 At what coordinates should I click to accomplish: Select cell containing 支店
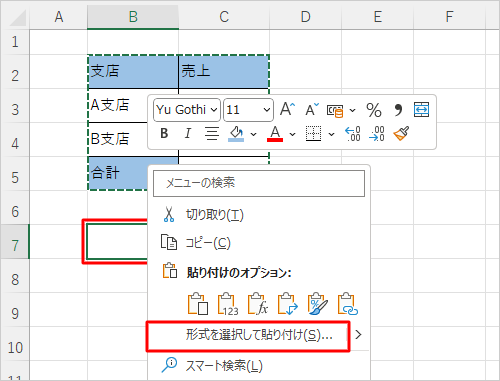click(x=133, y=72)
